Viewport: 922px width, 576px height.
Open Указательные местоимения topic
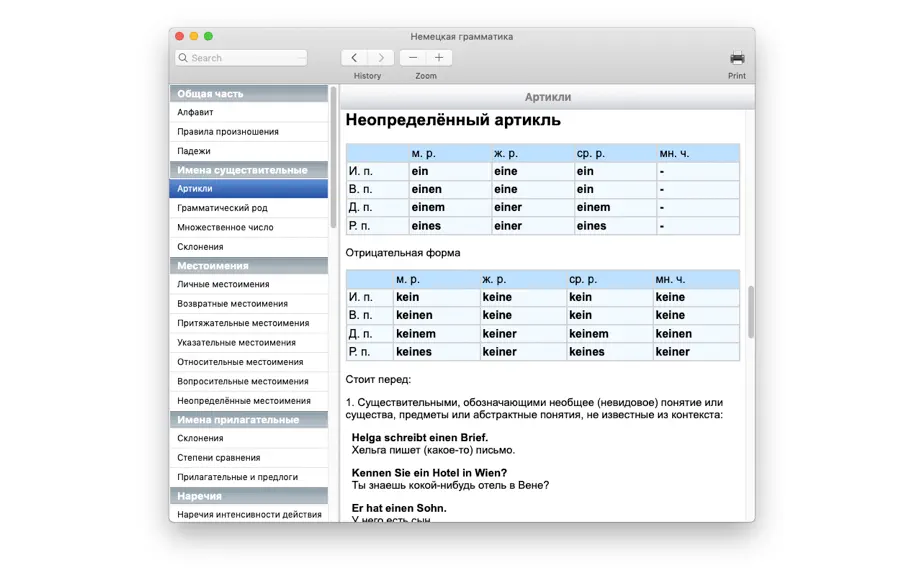tap(249, 343)
